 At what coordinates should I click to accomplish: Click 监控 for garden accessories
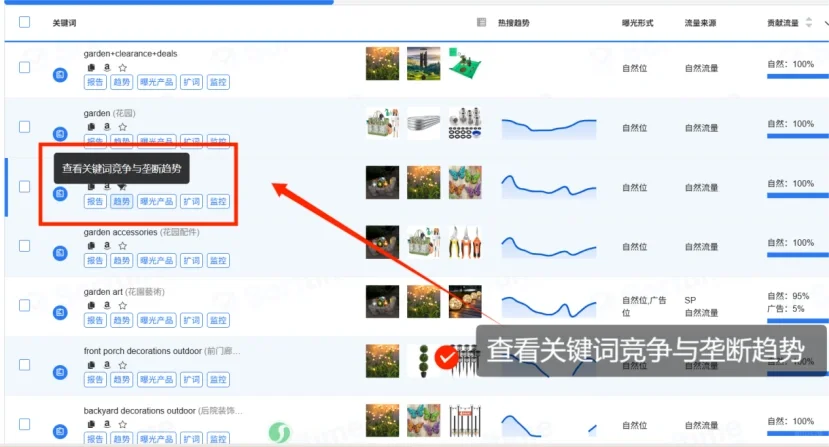[x=218, y=260]
